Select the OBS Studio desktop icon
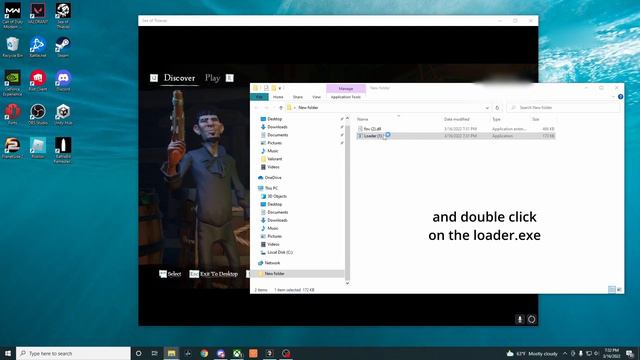640x360 pixels. point(38,114)
